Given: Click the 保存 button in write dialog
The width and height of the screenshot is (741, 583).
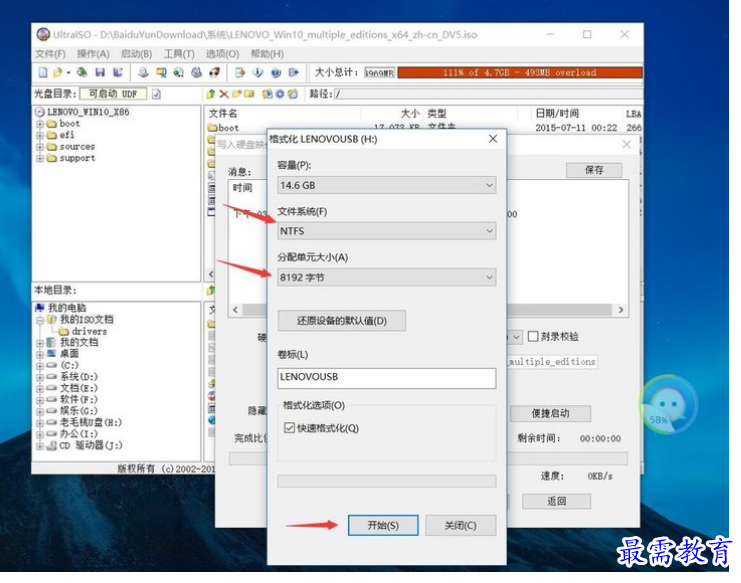Looking at the screenshot, I should point(594,170).
